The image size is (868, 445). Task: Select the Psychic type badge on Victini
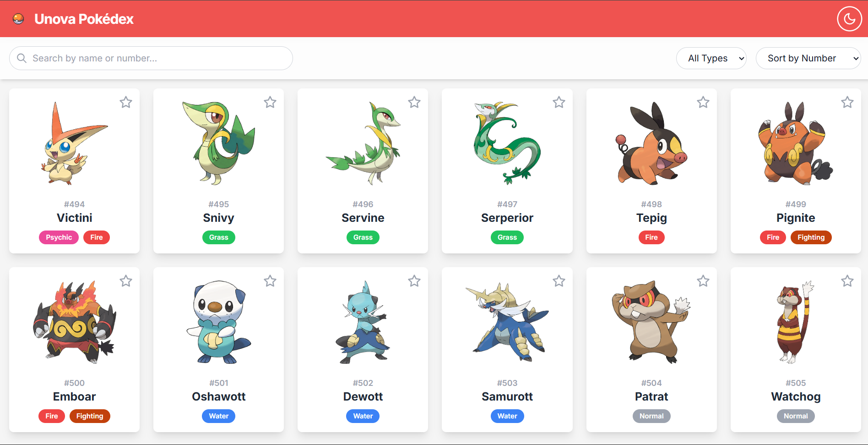pos(59,237)
